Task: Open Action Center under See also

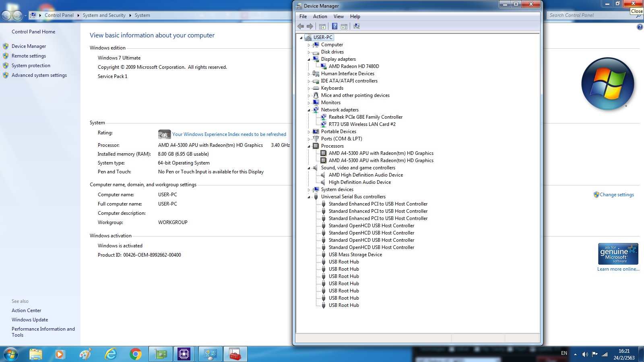Action: [26, 311]
